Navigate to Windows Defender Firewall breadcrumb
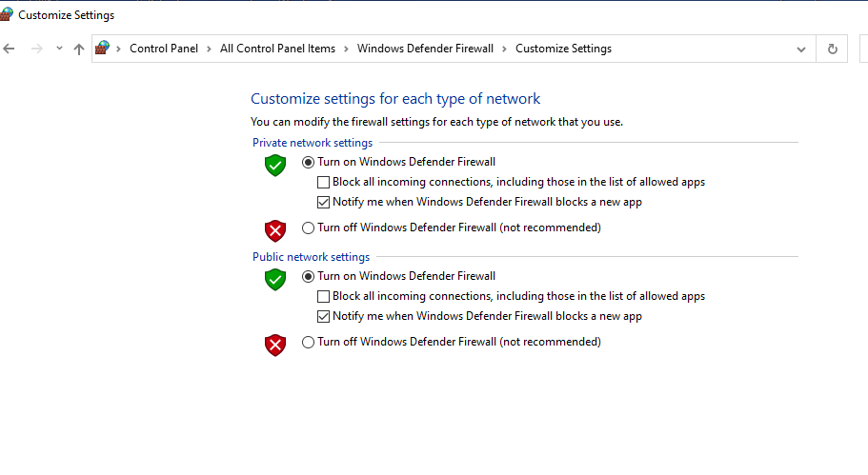Image resolution: width=868 pixels, height=475 pixels. (425, 49)
